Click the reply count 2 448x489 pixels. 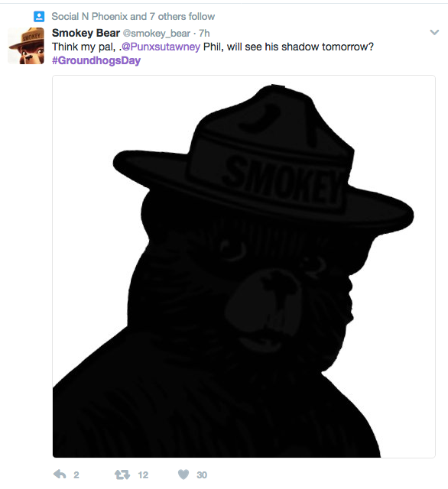click(76, 475)
